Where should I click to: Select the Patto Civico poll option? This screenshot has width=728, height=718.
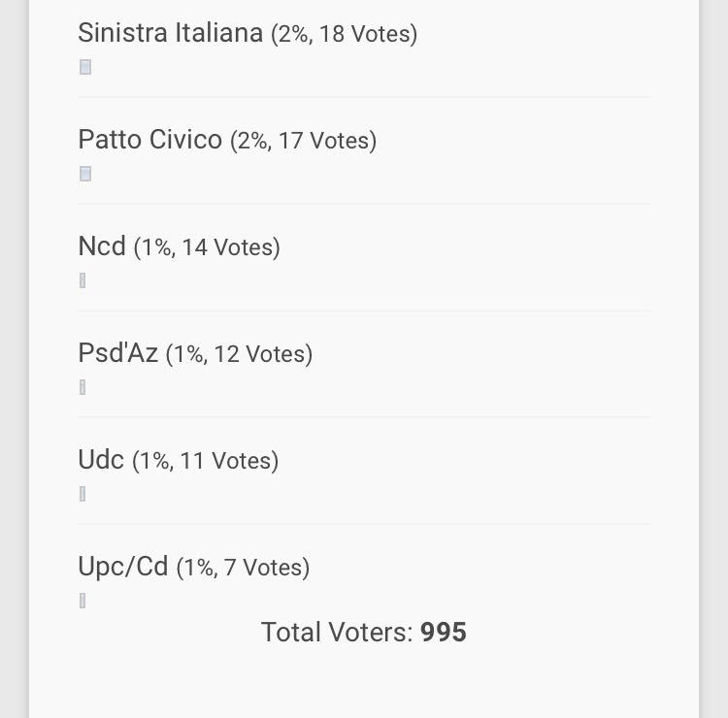(149, 140)
